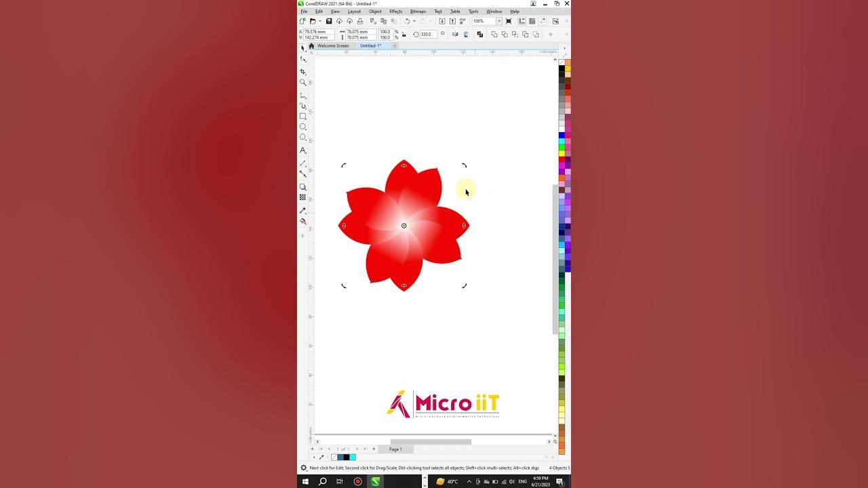Select the Polygon tool
The width and height of the screenshot is (868, 488).
click(303, 137)
